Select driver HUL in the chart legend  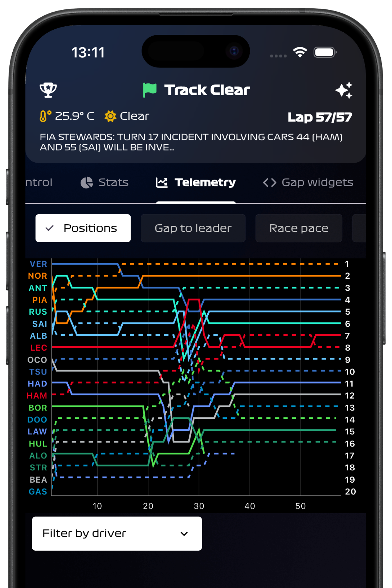point(38,444)
